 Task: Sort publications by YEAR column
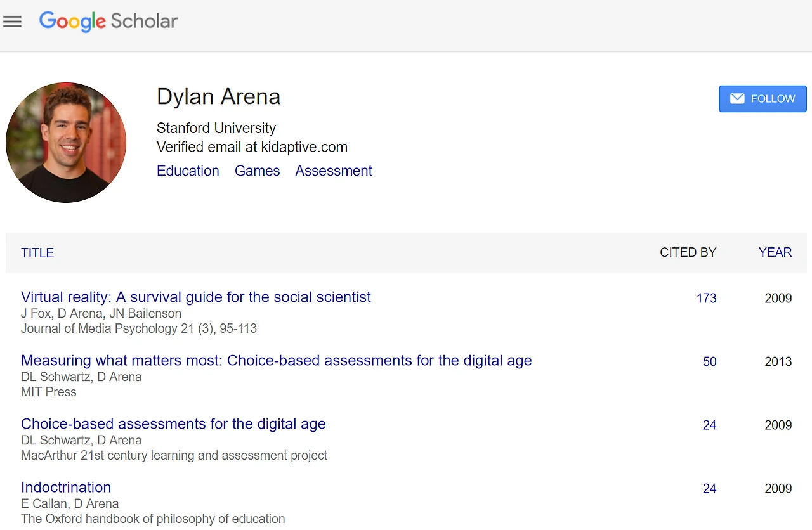click(x=775, y=252)
